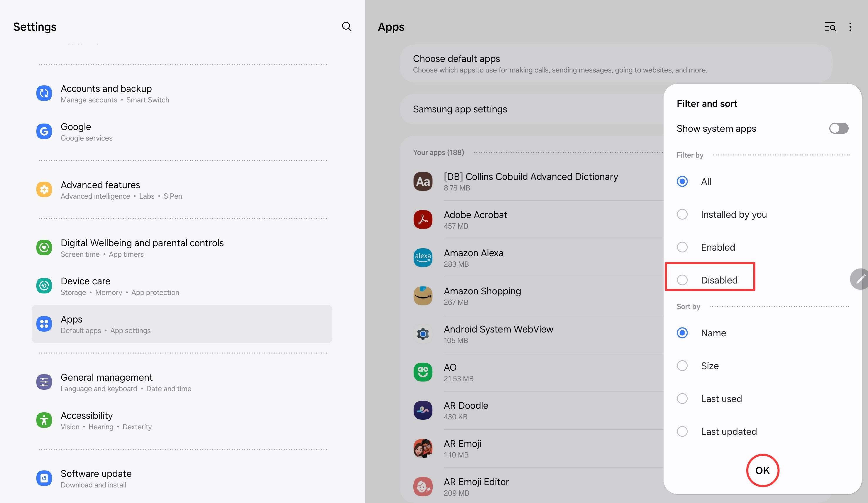
Task: Select the Amazon Alexa app icon
Action: point(423,257)
